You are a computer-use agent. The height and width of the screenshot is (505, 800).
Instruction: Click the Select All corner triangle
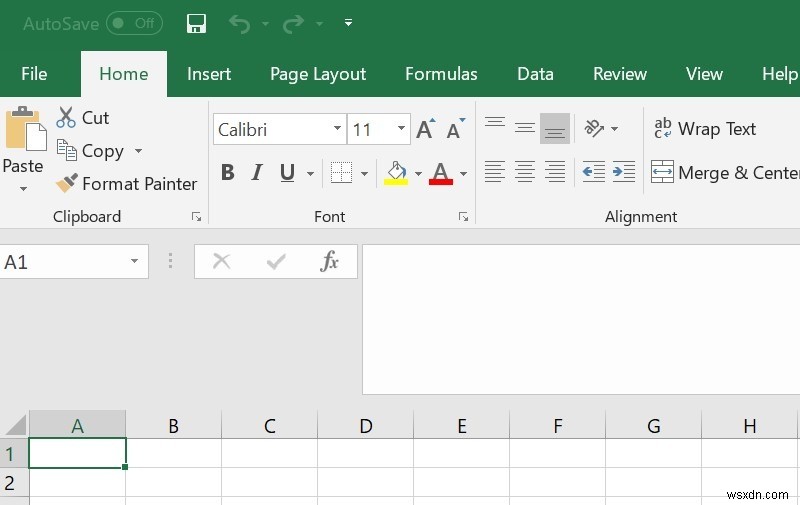pos(15,425)
